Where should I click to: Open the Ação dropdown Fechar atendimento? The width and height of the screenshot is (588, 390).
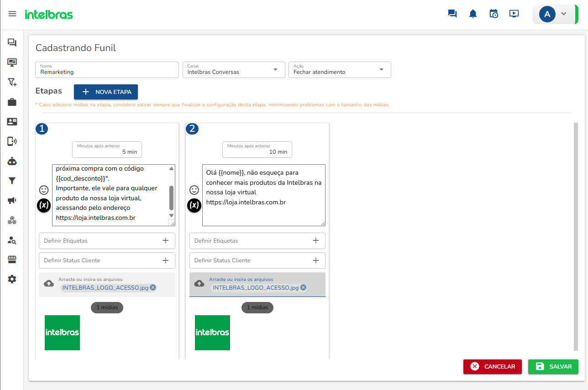(x=340, y=70)
